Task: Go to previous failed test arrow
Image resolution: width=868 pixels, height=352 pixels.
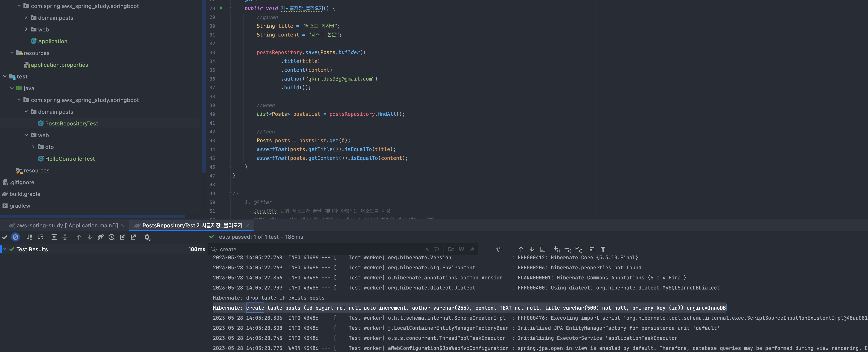Action: (x=79, y=237)
